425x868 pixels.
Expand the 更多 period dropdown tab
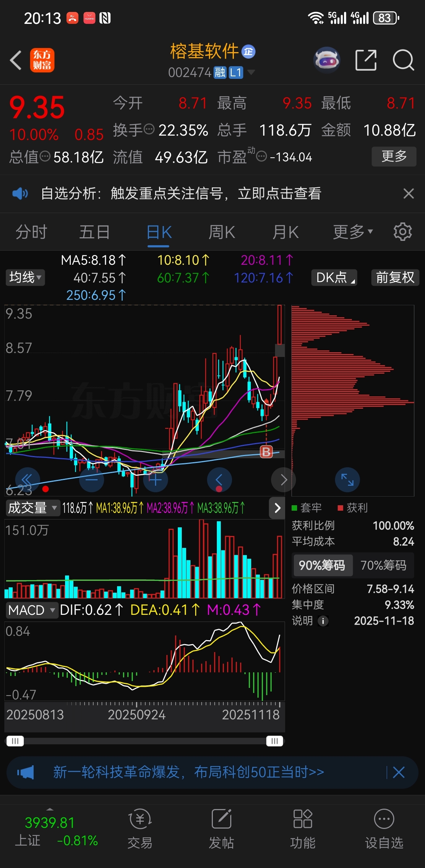coord(353,232)
